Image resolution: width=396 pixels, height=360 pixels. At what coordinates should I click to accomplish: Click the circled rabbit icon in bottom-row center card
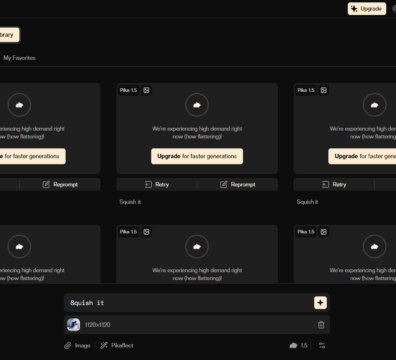tap(197, 247)
